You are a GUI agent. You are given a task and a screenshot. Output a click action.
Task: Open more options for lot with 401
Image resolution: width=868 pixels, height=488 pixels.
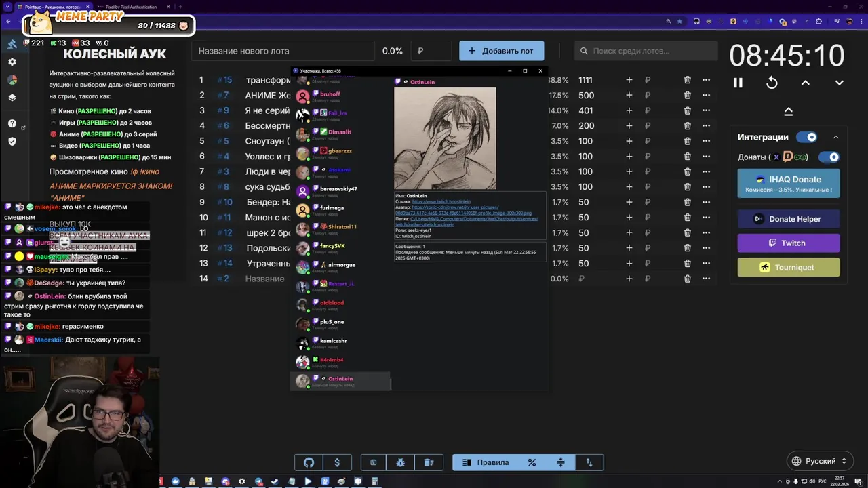pyautogui.click(x=706, y=110)
